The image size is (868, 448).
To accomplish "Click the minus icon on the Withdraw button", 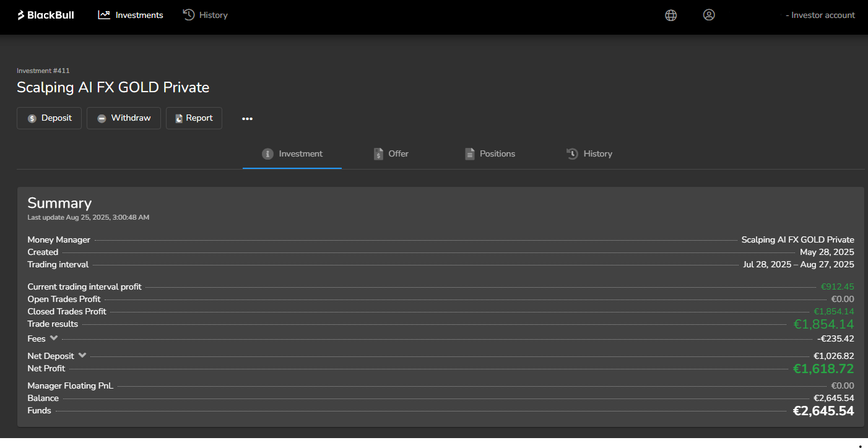I will tap(102, 118).
